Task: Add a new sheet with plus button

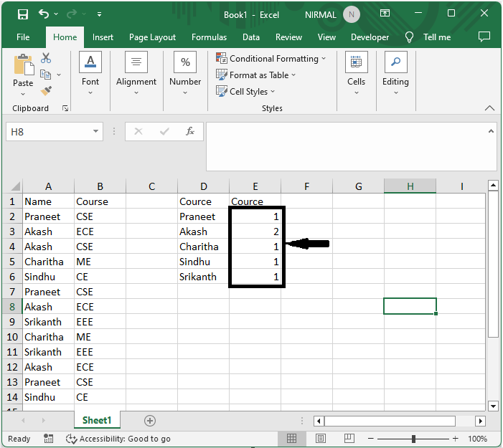Action: [x=150, y=421]
